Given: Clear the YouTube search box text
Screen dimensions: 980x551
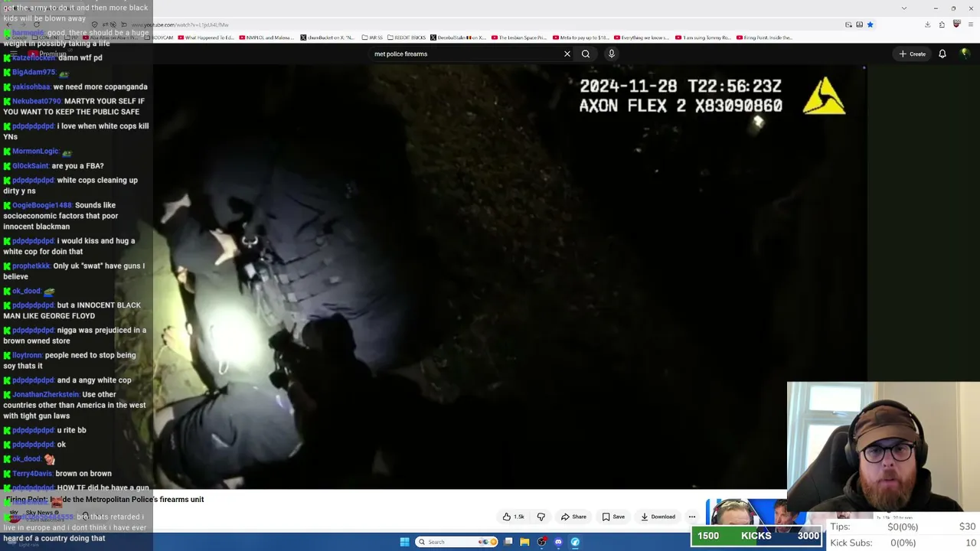Looking at the screenshot, I should (567, 54).
